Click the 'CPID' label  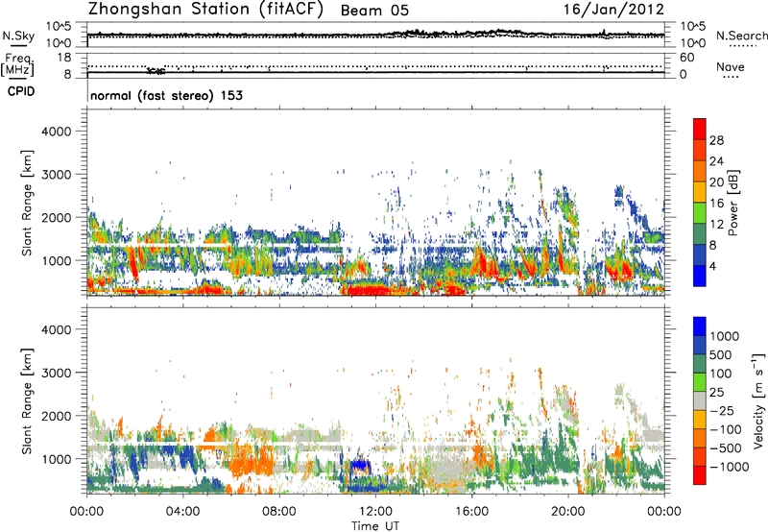point(21,91)
